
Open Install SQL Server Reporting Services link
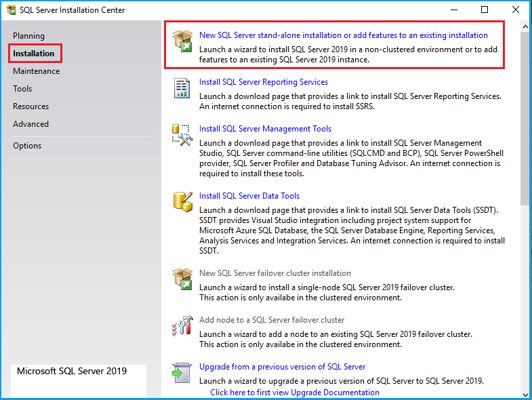point(263,82)
